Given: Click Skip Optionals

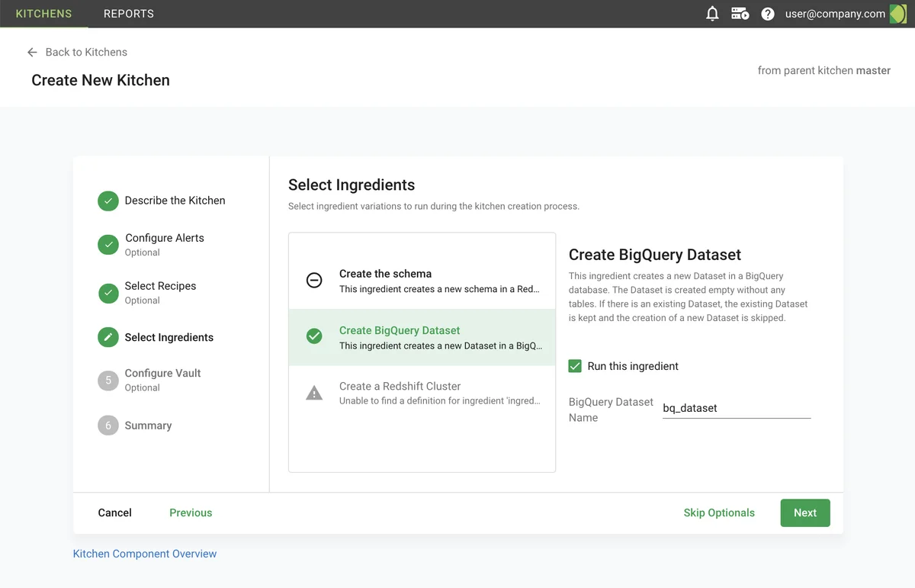Looking at the screenshot, I should tap(719, 512).
